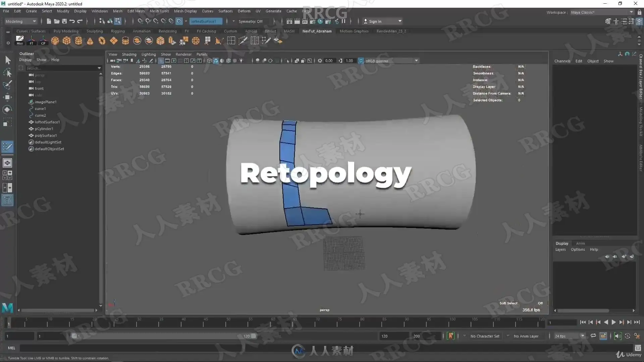Open the Workspace Maya Classic dropdown

click(602, 12)
